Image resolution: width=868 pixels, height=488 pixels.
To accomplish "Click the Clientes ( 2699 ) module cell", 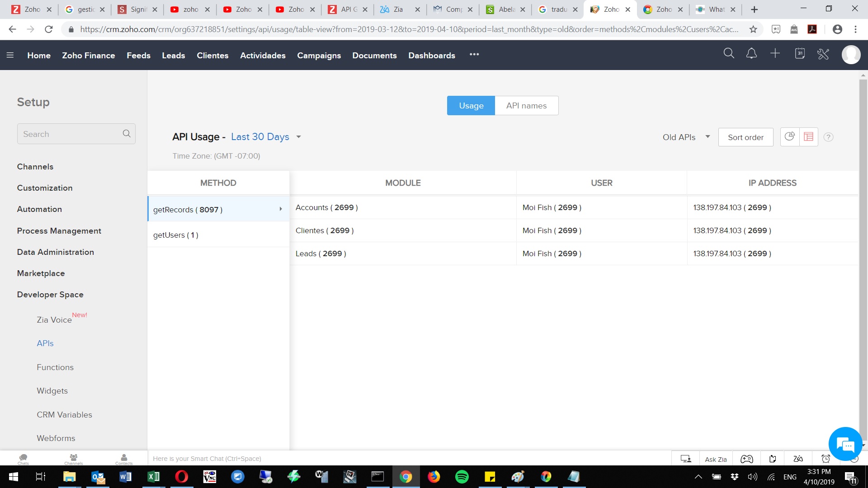I will click(x=403, y=230).
